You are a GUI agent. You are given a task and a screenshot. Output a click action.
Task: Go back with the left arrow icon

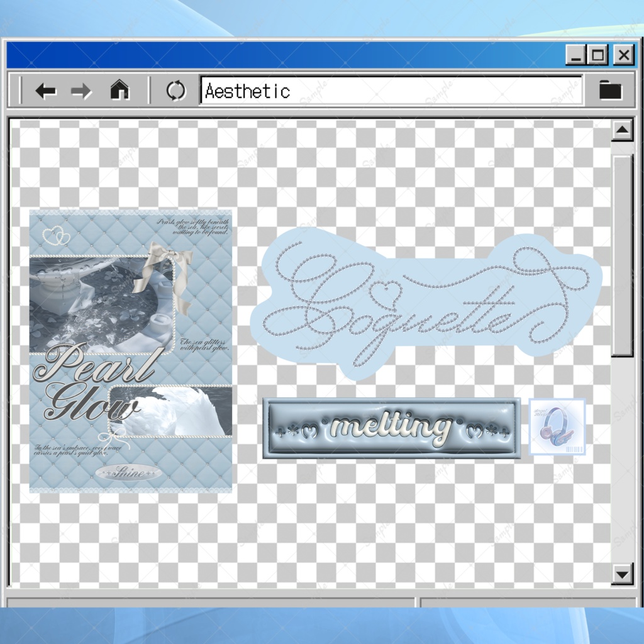(x=45, y=91)
